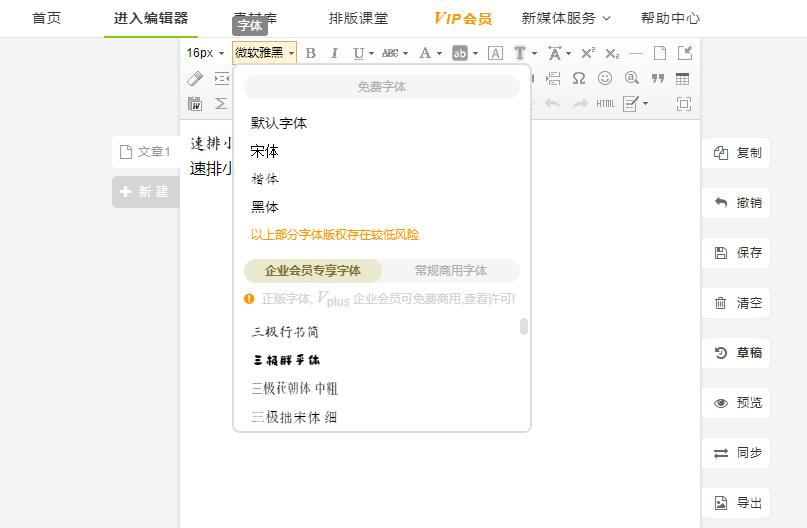The image size is (807, 528).
Task: Select the 黑体 font
Action: point(265,207)
